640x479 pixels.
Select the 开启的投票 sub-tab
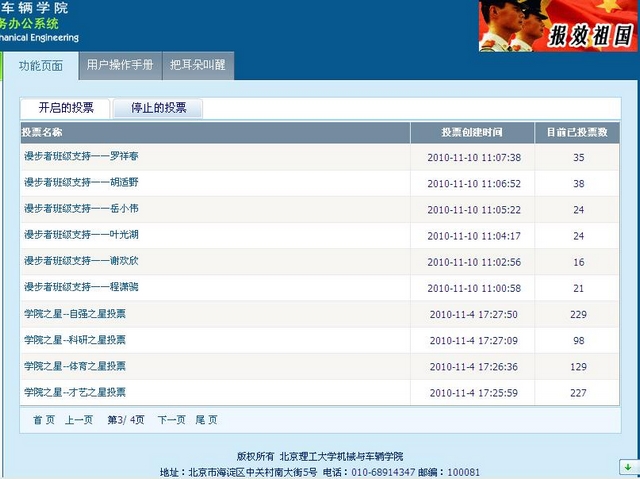66,108
